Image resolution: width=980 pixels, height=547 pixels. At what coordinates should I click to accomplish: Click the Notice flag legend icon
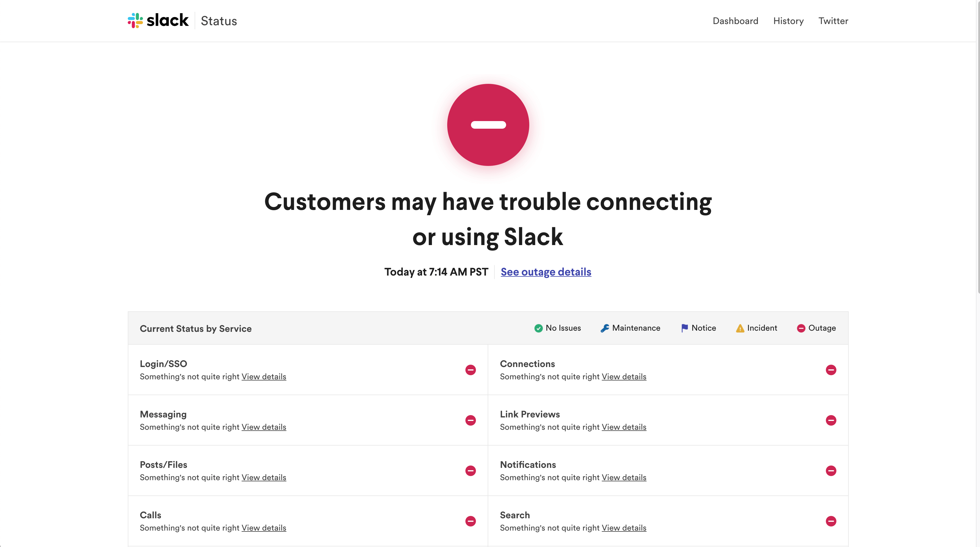click(x=684, y=328)
